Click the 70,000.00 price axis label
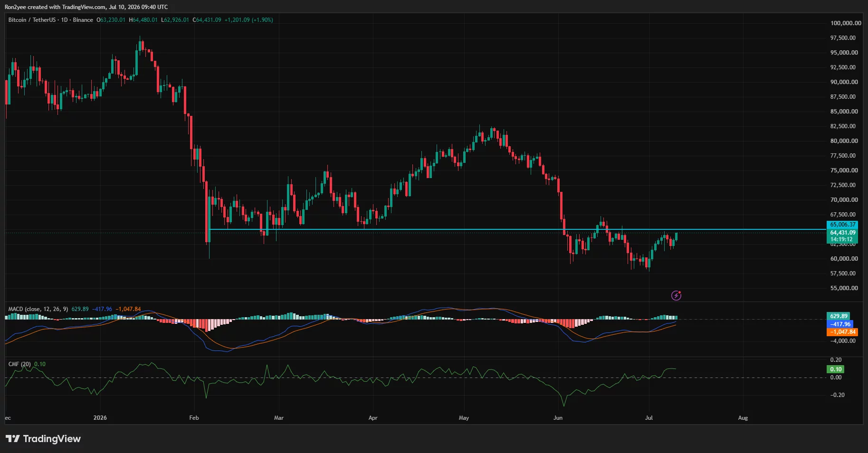Image resolution: width=868 pixels, height=453 pixels. (844, 200)
